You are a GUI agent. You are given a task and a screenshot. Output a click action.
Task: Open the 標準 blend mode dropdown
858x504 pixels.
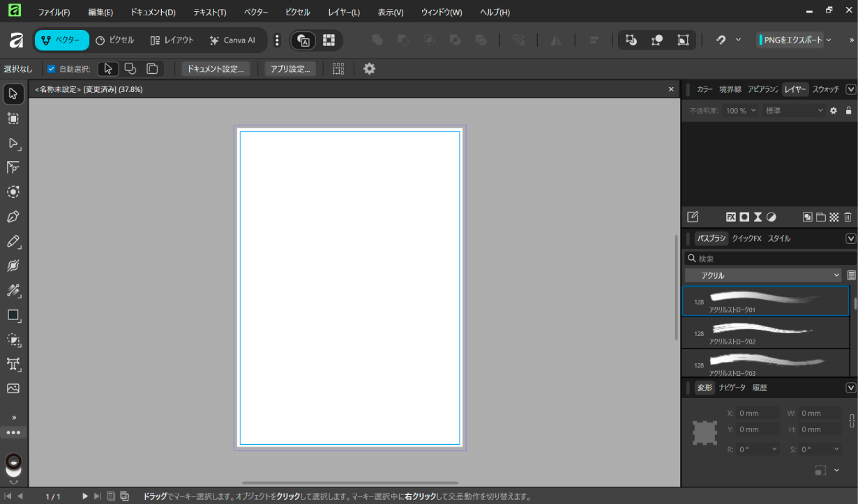click(794, 111)
